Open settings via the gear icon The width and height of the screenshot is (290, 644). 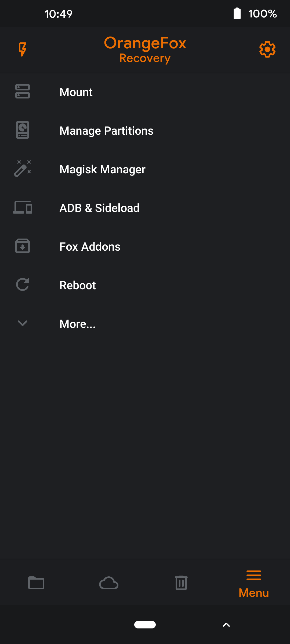coord(267,49)
